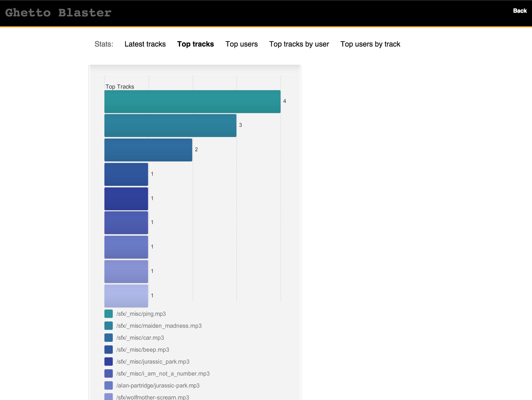Viewport: 532px width, 400px height.
Task: Click the i_am_not_a_number.mp3 legend box
Action: [108, 373]
